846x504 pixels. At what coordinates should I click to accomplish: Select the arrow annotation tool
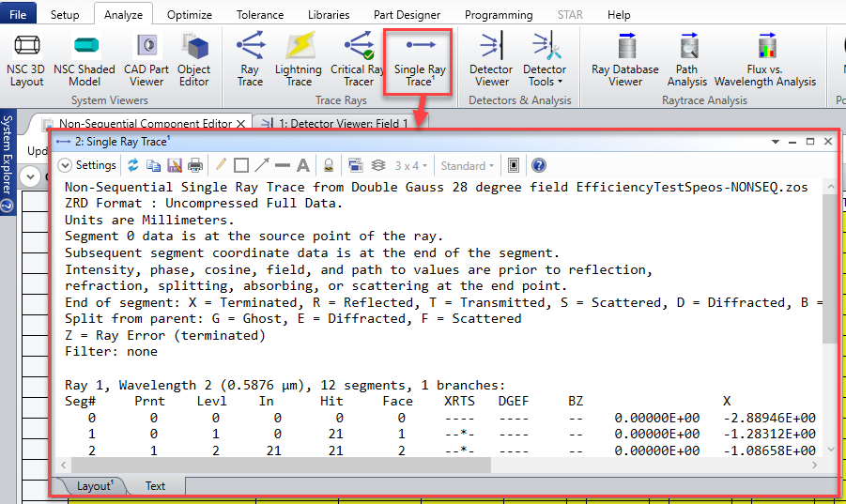(x=262, y=165)
